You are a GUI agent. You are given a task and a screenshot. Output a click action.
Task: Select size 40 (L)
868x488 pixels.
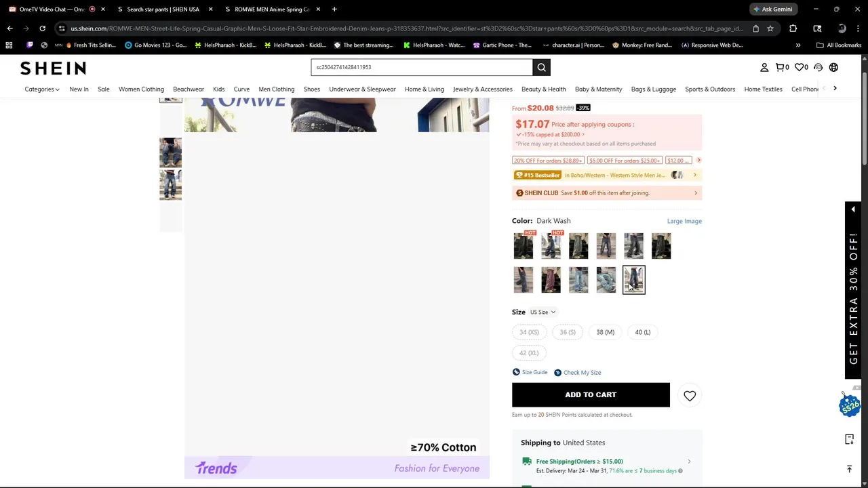click(x=643, y=332)
